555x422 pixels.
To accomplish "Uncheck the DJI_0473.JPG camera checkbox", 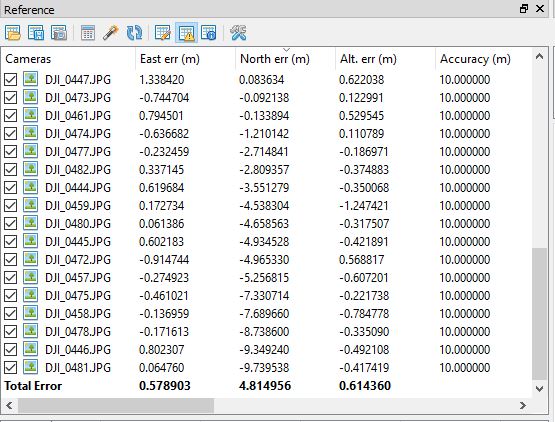I will (11, 98).
